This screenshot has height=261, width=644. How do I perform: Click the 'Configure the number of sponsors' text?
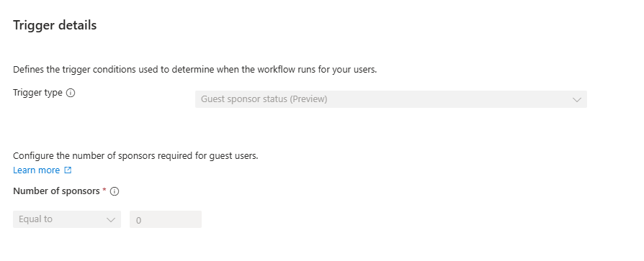pyautogui.click(x=135, y=156)
